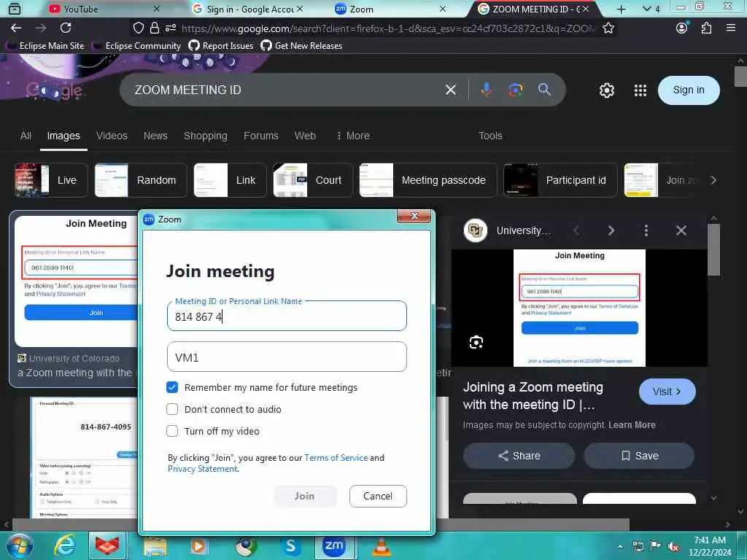Image resolution: width=747 pixels, height=560 pixels.
Task: Click the site security padlock icon
Action: tap(155, 28)
